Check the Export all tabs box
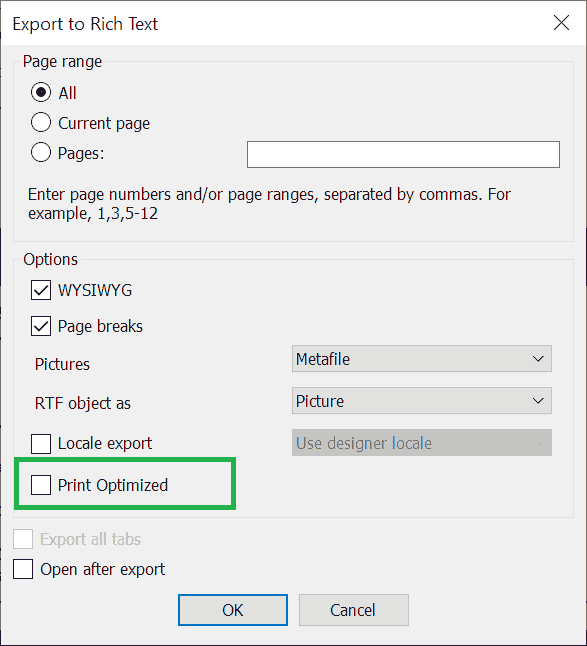The image size is (587, 646). tap(23, 539)
